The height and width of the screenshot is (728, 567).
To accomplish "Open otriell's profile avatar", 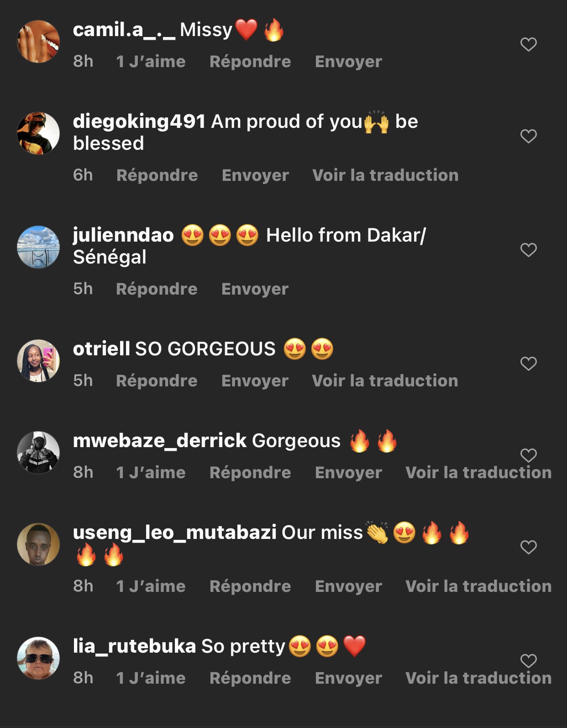I will 38,361.
